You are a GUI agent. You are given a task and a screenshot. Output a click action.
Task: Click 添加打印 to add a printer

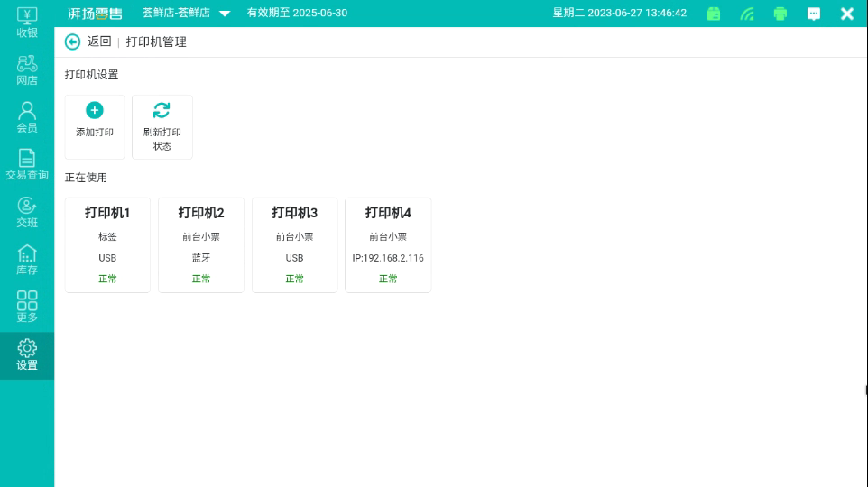pos(95,126)
